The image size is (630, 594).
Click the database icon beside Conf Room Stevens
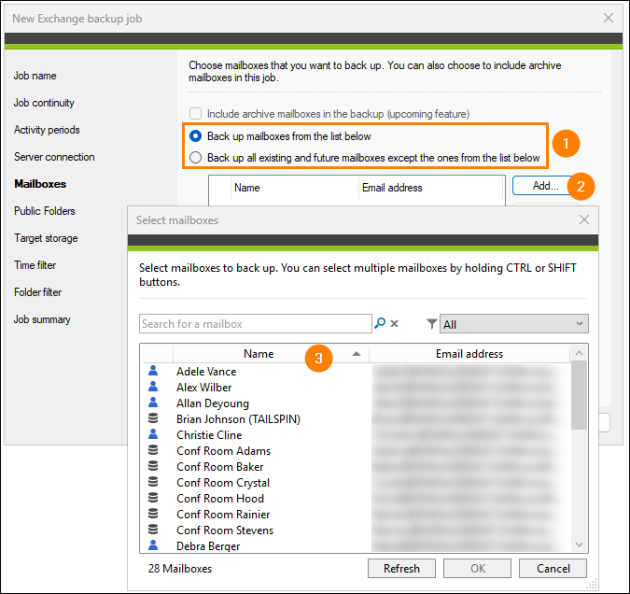point(153,529)
